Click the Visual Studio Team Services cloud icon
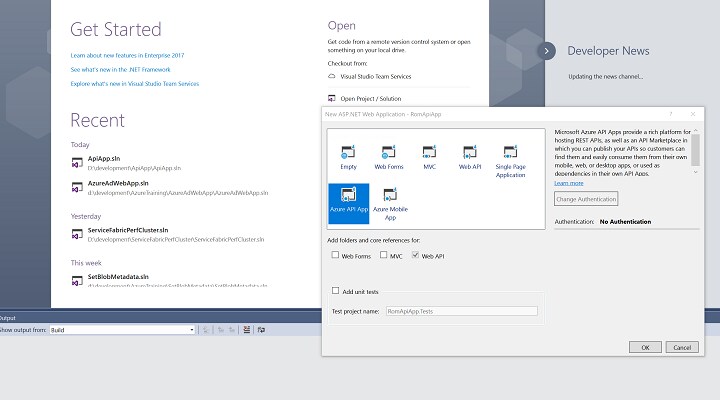The width and height of the screenshot is (720, 400). coord(332,76)
